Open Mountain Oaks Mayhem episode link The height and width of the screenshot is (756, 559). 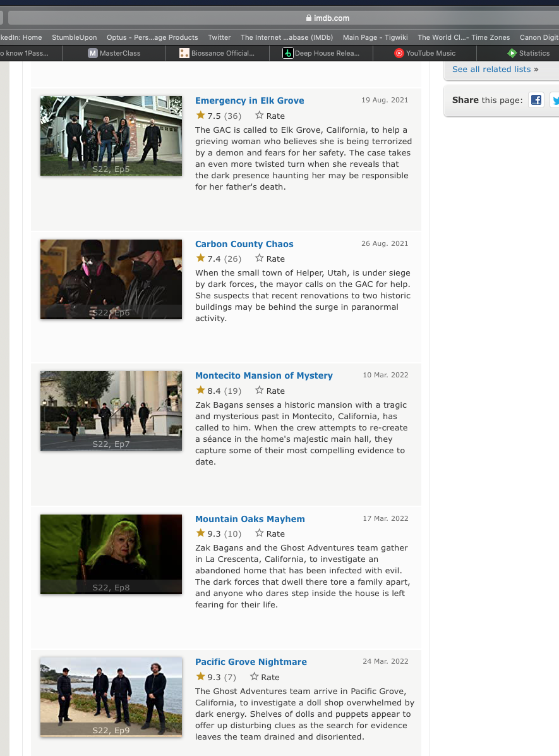(250, 519)
